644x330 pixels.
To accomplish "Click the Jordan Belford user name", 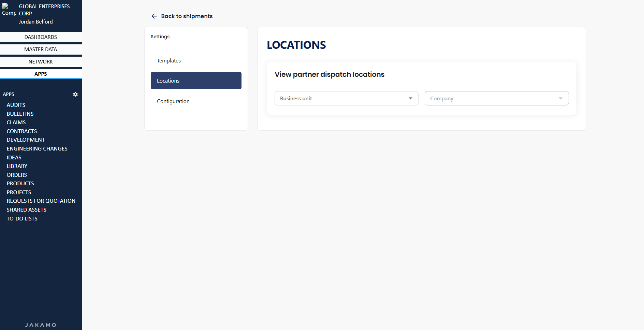I will (x=36, y=21).
